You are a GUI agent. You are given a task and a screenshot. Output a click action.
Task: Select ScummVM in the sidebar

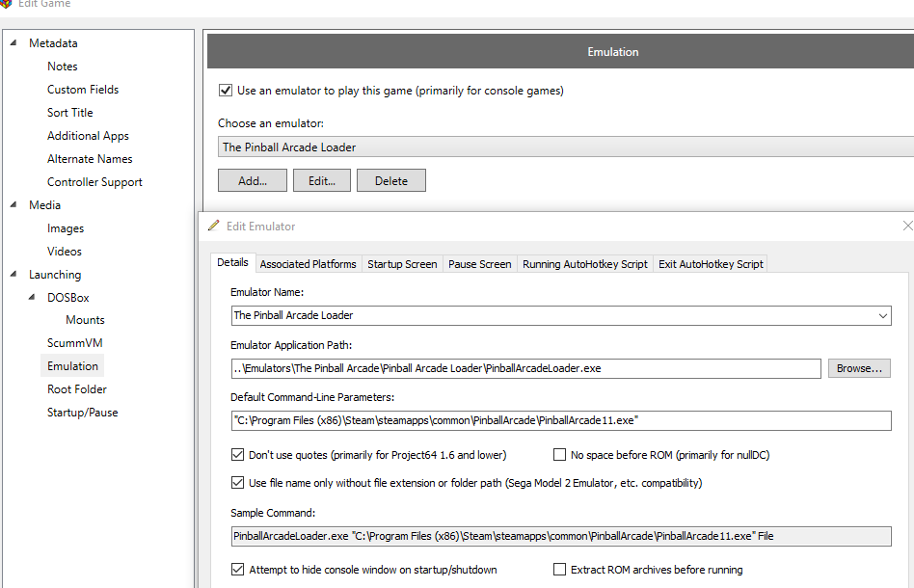pyautogui.click(x=74, y=342)
